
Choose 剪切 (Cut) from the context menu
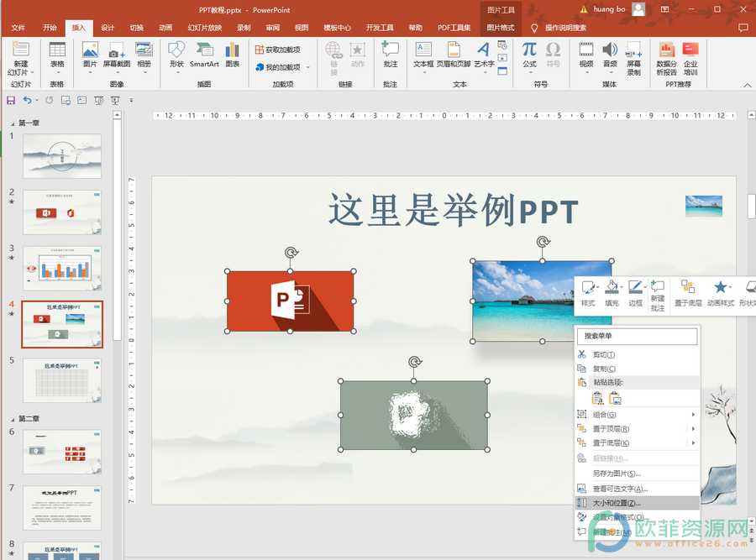tap(638, 354)
